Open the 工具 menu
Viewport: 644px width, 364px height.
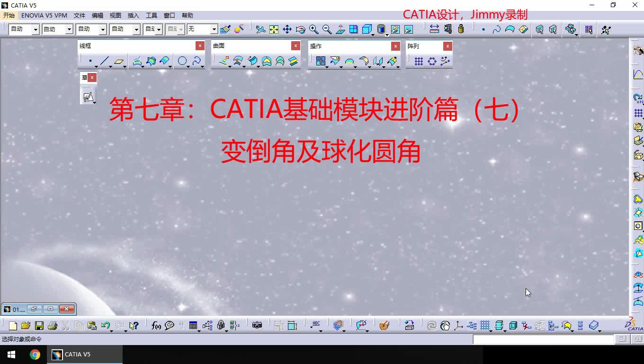(152, 16)
